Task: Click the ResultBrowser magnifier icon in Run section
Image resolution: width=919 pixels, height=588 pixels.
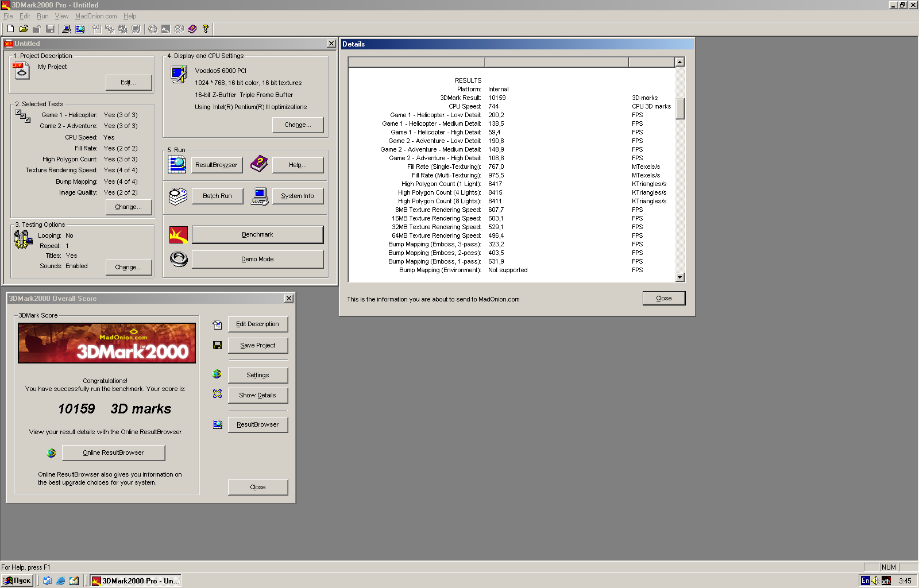Action: [x=177, y=164]
